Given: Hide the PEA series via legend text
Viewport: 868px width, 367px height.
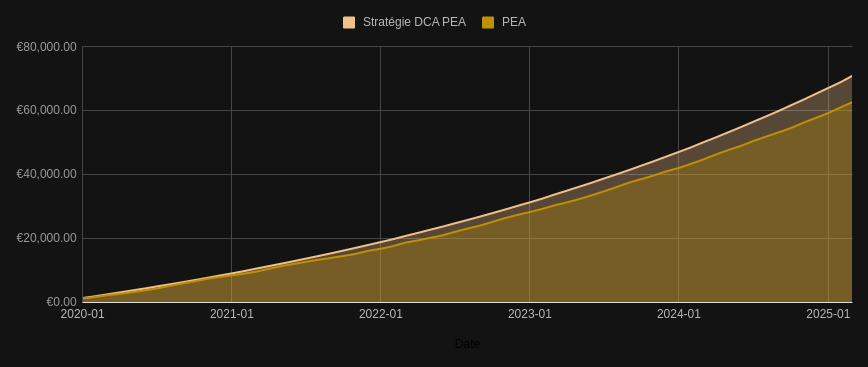Looking at the screenshot, I should (x=514, y=22).
